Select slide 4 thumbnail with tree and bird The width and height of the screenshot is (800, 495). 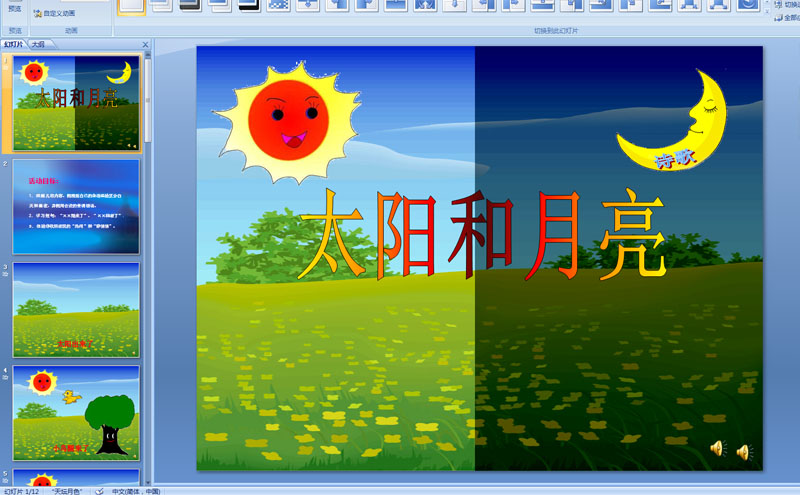[76, 413]
